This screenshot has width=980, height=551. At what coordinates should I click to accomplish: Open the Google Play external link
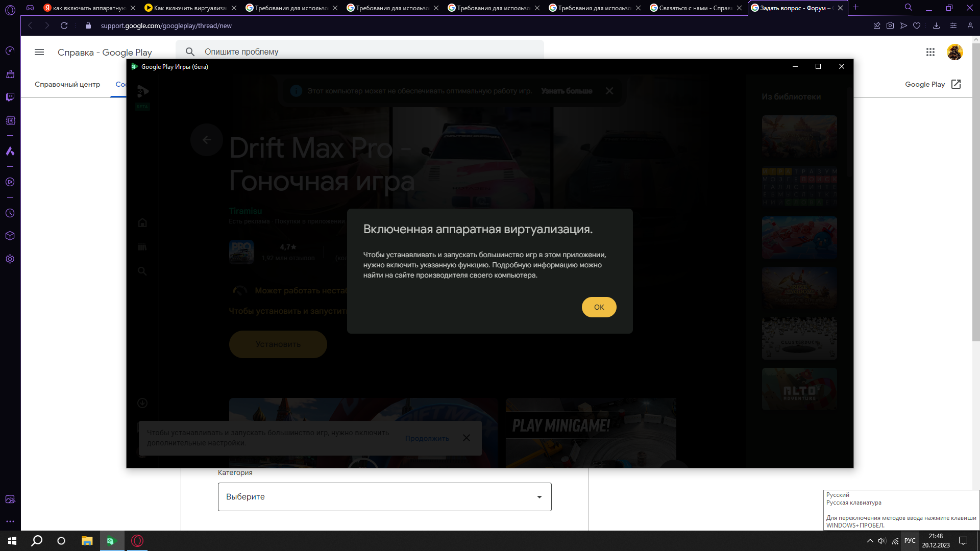[933, 84]
